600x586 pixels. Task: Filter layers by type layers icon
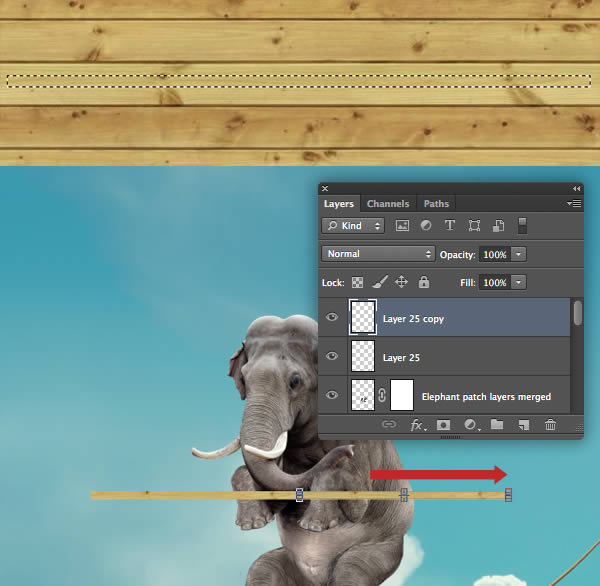450,225
